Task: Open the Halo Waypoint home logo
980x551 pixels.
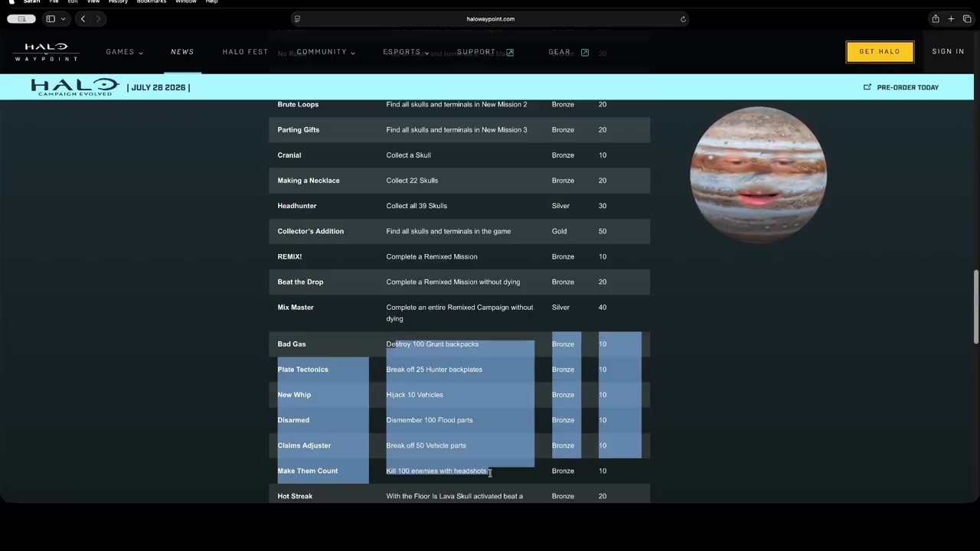Action: pos(46,51)
